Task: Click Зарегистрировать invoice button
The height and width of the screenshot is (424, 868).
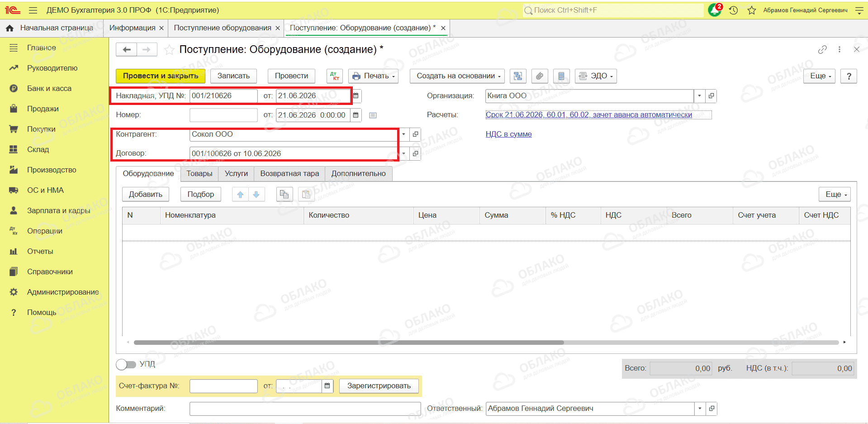Action: [x=379, y=386]
